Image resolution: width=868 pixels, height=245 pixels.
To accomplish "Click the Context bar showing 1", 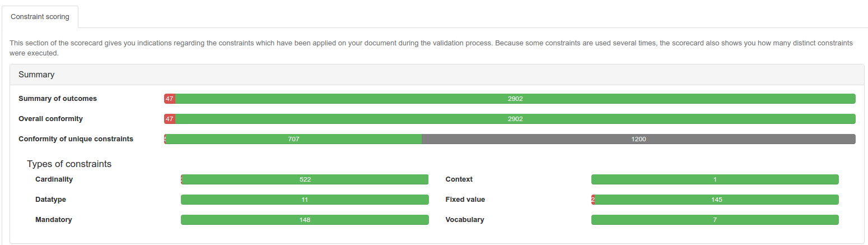I will point(715,179).
